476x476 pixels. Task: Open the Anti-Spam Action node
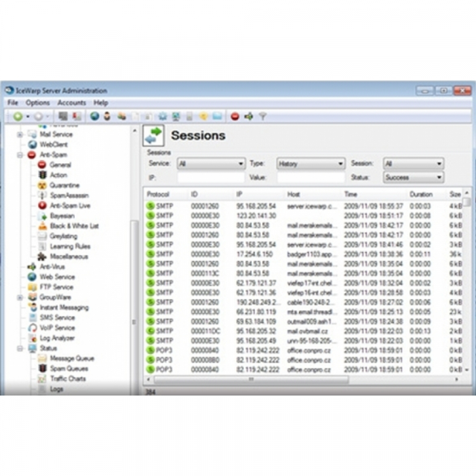[x=58, y=175]
